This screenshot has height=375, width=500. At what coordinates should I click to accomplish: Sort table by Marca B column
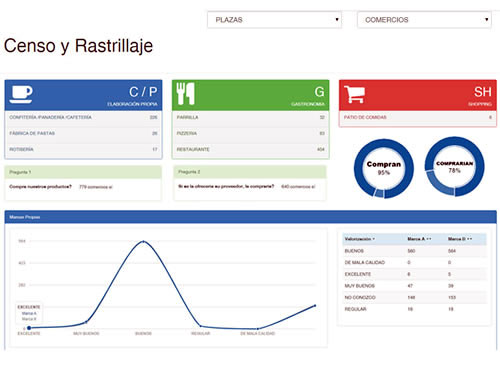460,239
